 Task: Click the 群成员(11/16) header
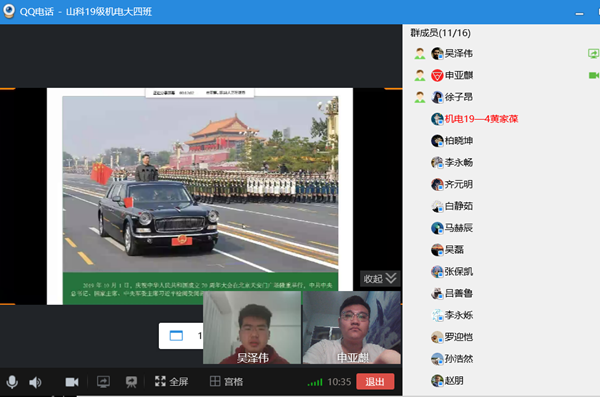click(440, 33)
